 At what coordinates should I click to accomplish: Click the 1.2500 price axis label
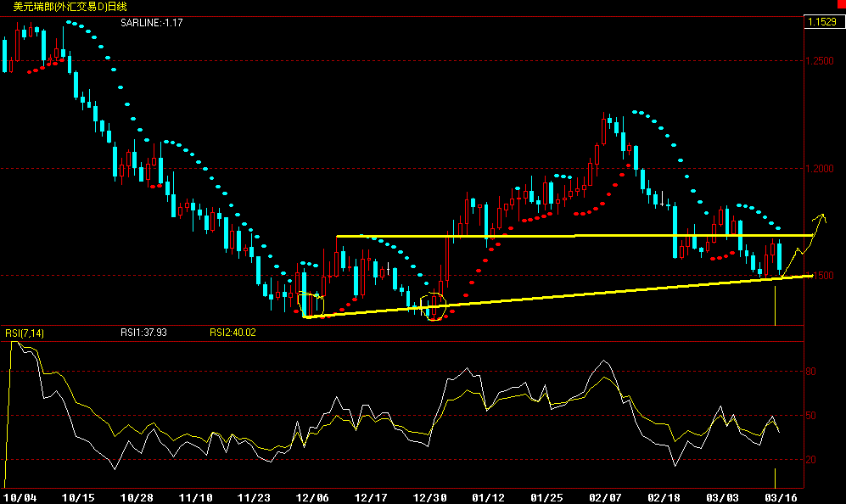pos(820,61)
